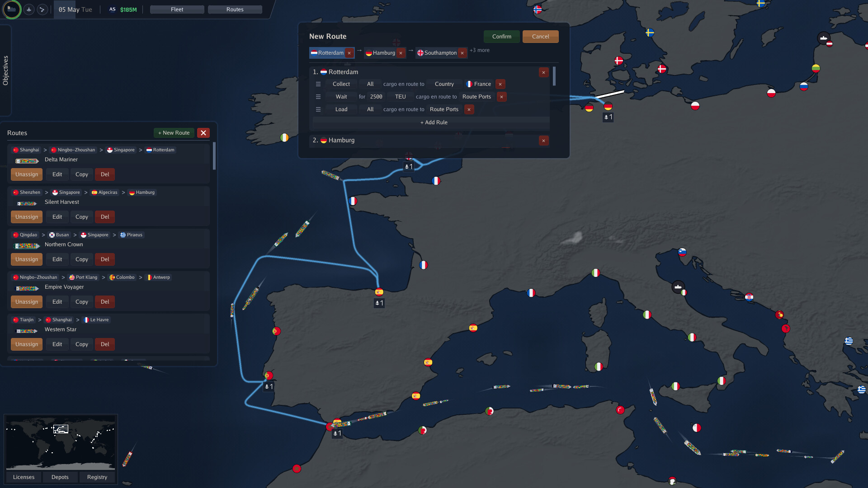This screenshot has width=868, height=488.
Task: Open the TEU unit dropdown
Action: click(x=400, y=97)
